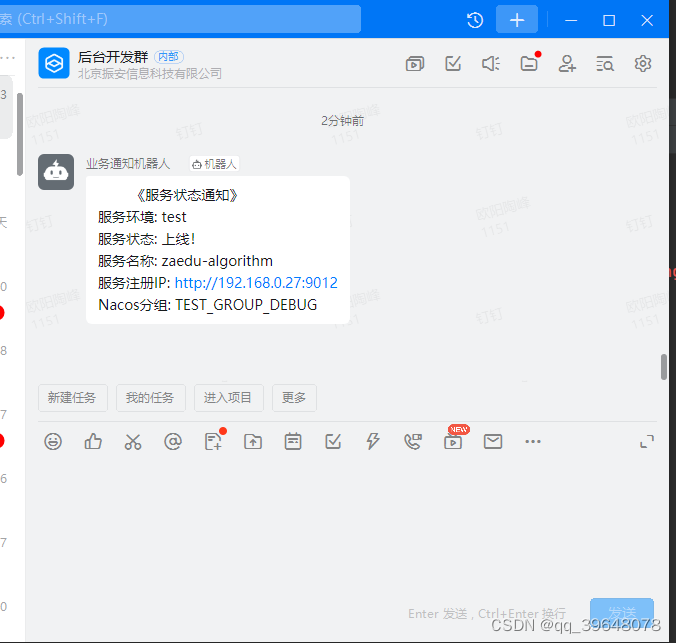Click the 《服务状态通知》 message title
Viewport: 676px width, 643px height.
point(188,195)
